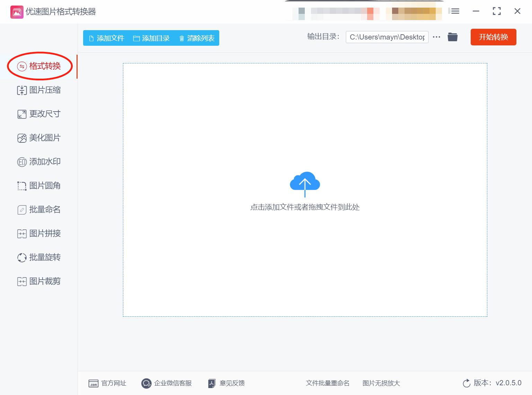Click the output directory path field
Screen dimensions: 532x395
click(x=387, y=37)
